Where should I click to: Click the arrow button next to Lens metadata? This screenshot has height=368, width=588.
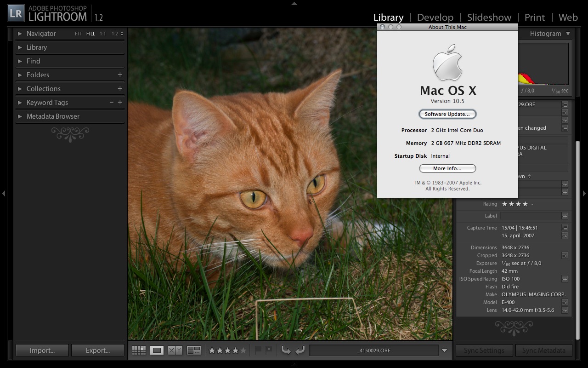[x=565, y=310]
